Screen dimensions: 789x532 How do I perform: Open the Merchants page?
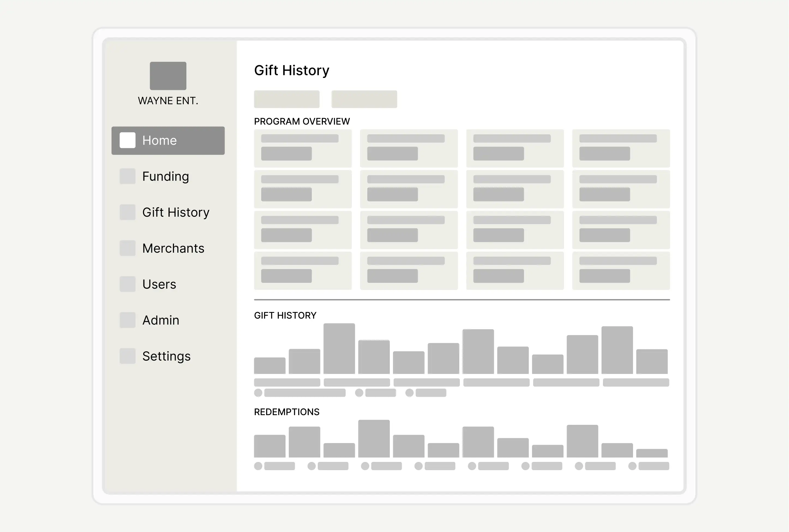click(x=173, y=248)
